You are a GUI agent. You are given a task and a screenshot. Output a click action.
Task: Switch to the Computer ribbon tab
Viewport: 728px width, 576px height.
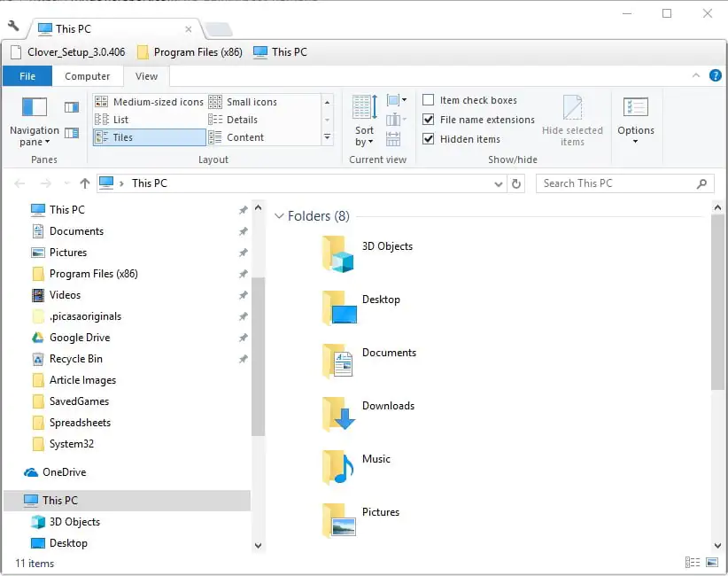(88, 76)
